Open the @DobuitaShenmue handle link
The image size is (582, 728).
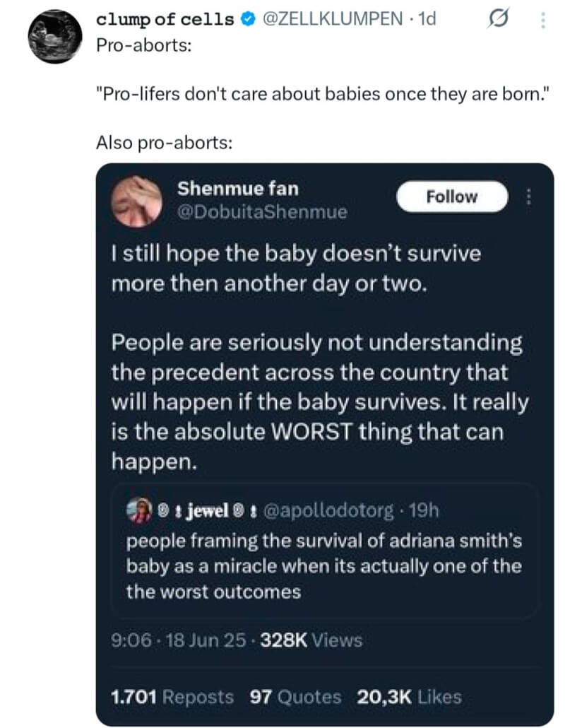[262, 211]
